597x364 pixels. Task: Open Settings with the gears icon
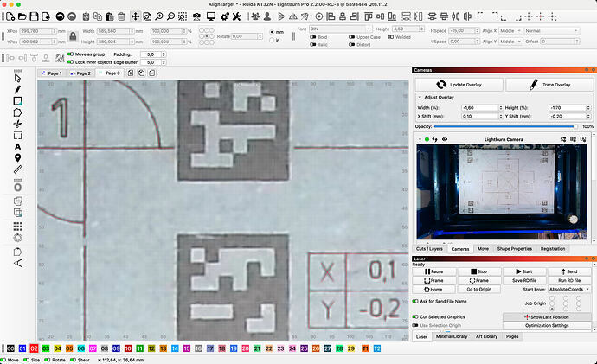[x=225, y=16]
